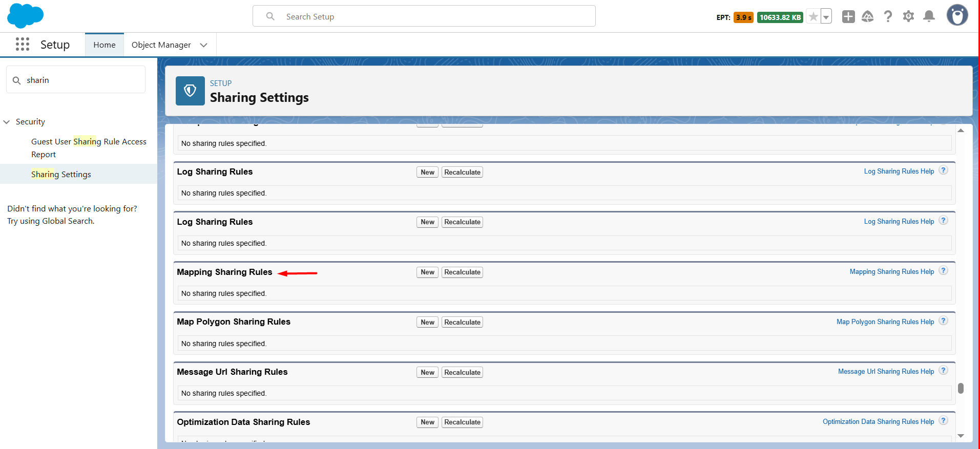Click the Mapping Sharing Rules help icon
Screen dimensions: 980x449
pyautogui.click(x=943, y=271)
